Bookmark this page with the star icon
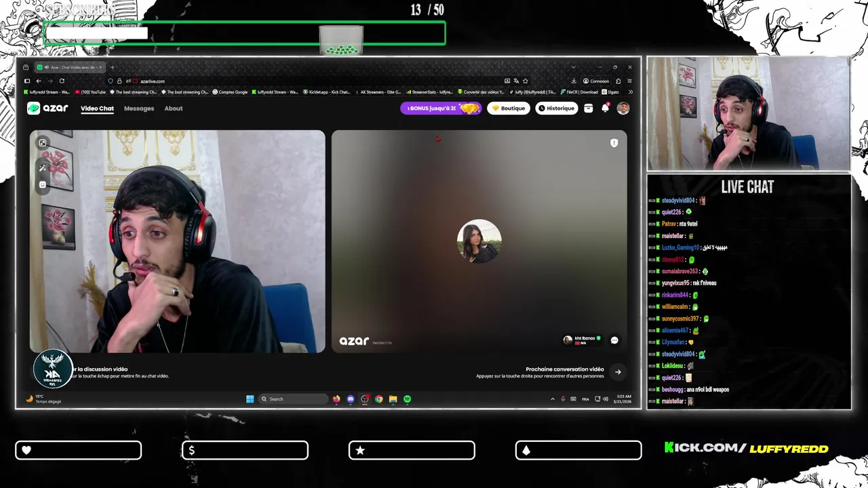This screenshot has height=488, width=868. point(525,81)
